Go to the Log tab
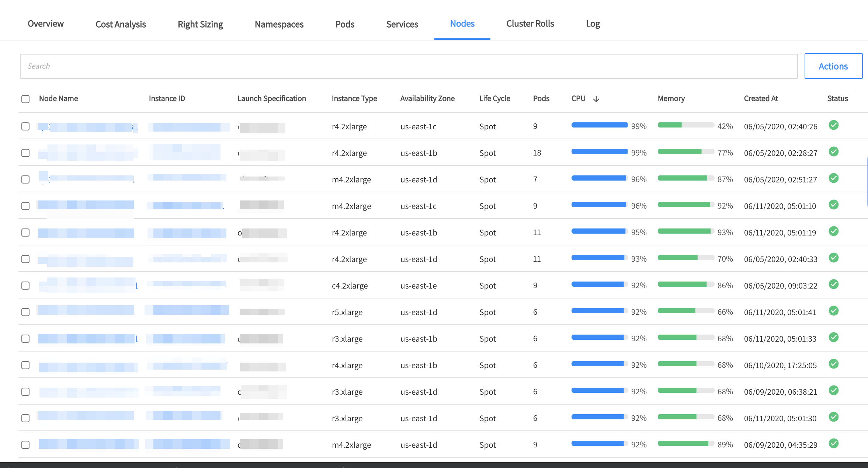The width and height of the screenshot is (868, 468). (x=593, y=24)
